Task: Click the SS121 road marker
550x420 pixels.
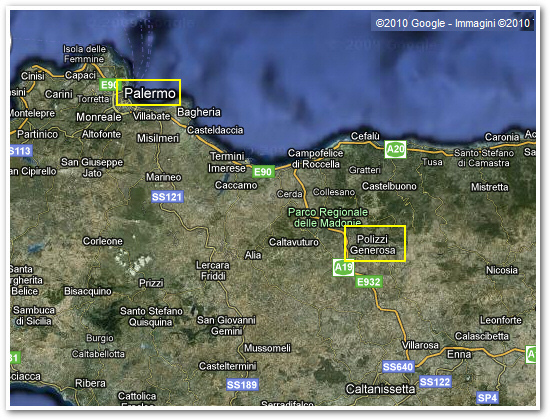Action: tap(167, 197)
